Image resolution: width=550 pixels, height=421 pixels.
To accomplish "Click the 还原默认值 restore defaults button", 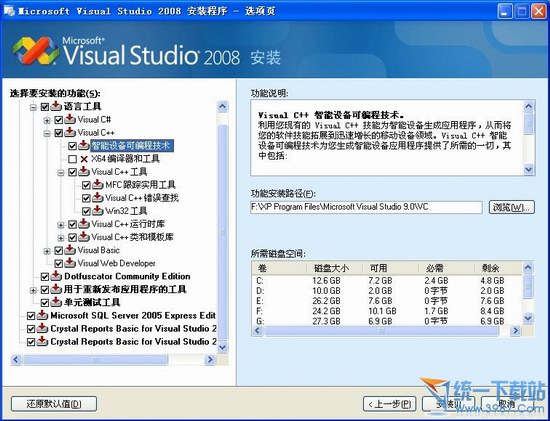I will point(54,404).
